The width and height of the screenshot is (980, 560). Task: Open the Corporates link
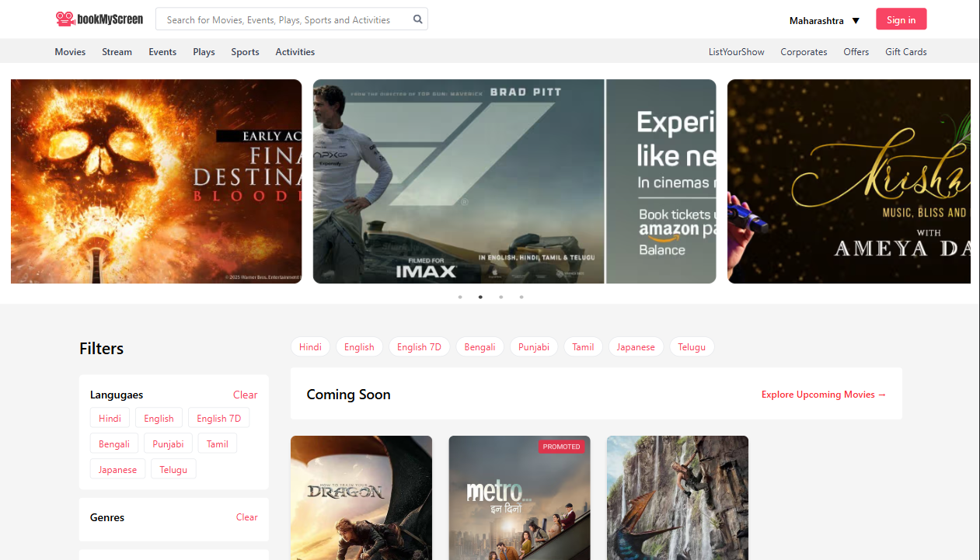[804, 52]
